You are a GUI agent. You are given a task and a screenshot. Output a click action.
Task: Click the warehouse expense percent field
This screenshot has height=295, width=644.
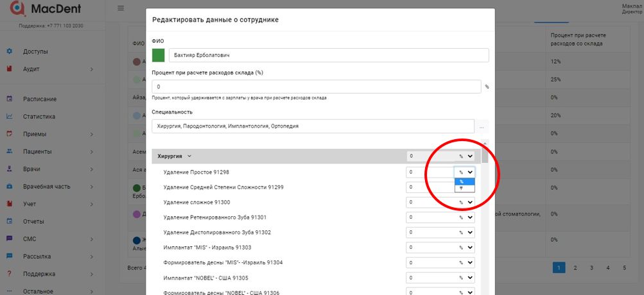(316, 86)
